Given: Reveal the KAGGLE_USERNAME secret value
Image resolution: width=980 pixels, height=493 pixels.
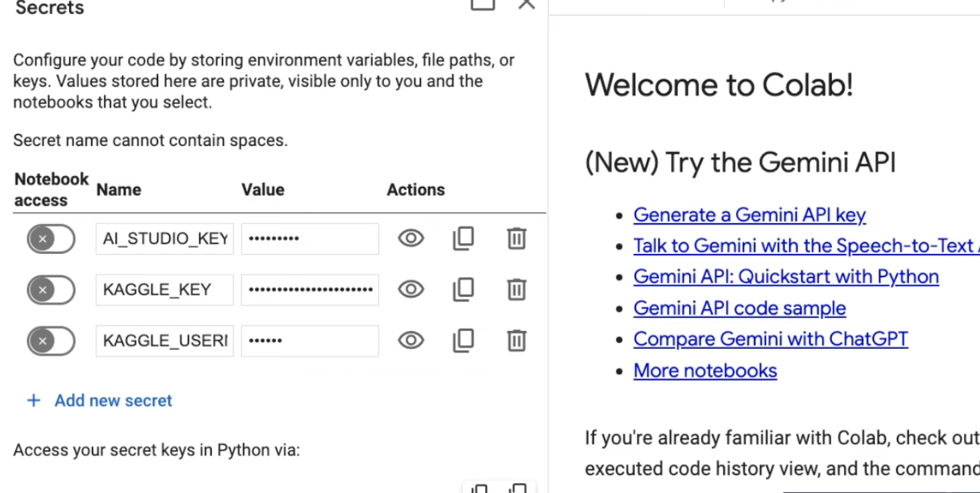Looking at the screenshot, I should (411, 340).
